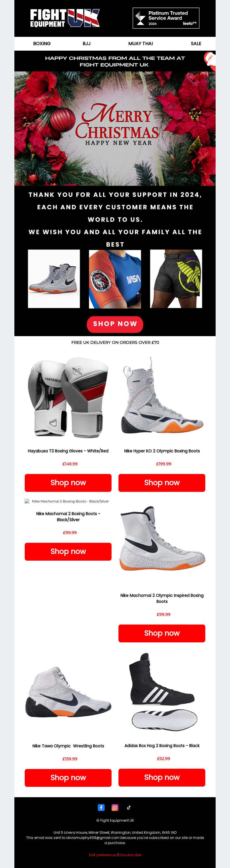Open the Merry Christmas hero image
Image resolution: width=230 pixels, height=868 pixels.
(x=115, y=128)
